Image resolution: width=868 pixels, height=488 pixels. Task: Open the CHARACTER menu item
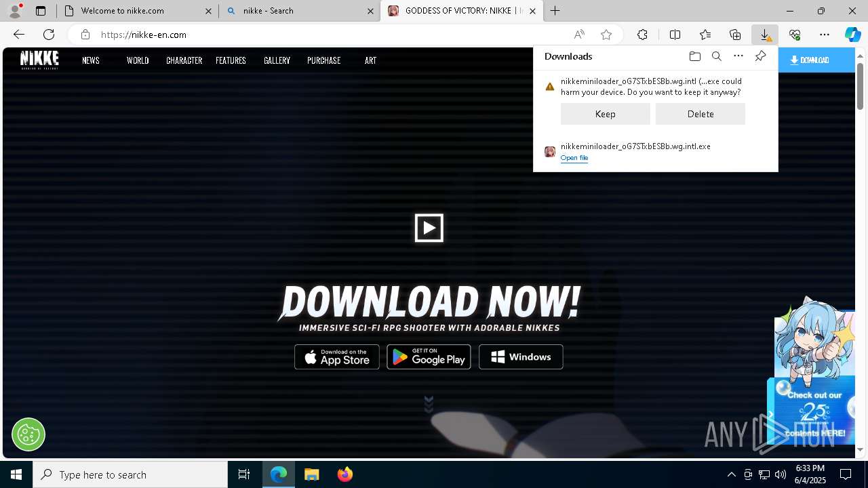(184, 60)
